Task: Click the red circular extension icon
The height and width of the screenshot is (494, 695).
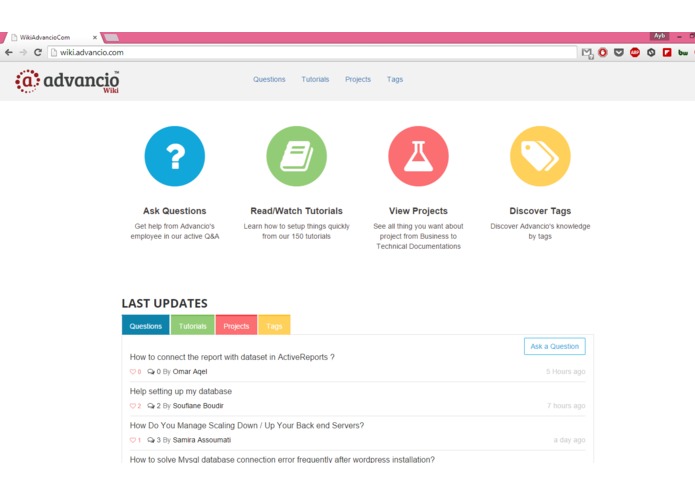Action: click(x=603, y=52)
